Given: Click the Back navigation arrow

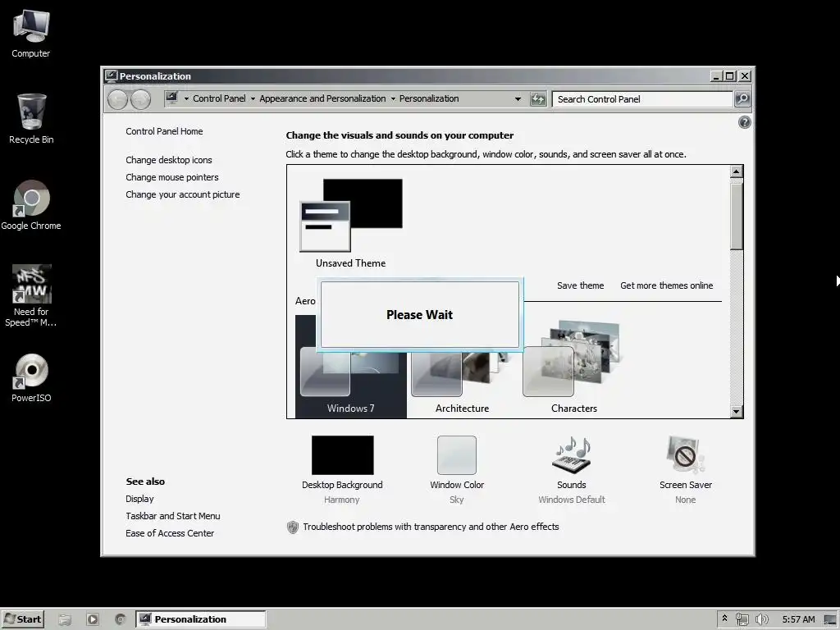Looking at the screenshot, I should pos(117,99).
